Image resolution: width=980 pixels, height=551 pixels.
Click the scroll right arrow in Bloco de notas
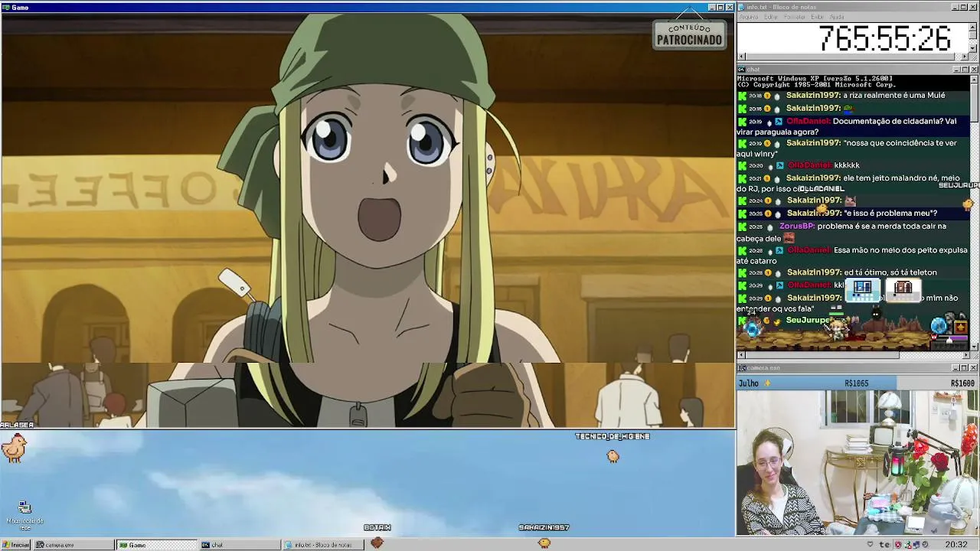[966, 57]
